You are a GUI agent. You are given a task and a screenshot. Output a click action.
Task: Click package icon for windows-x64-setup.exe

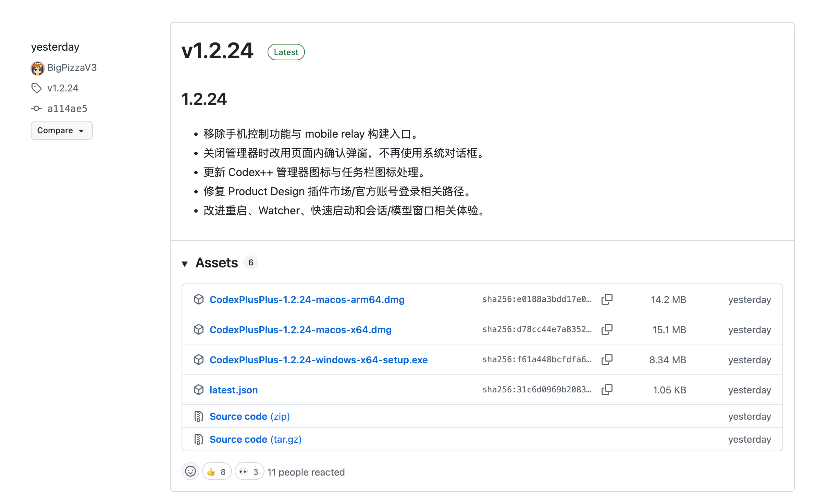pos(199,360)
